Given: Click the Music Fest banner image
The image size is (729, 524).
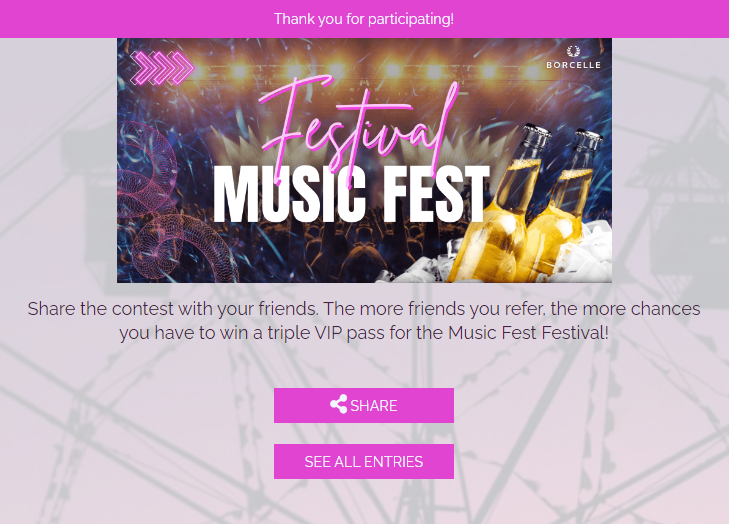Looking at the screenshot, I should tap(364, 160).
